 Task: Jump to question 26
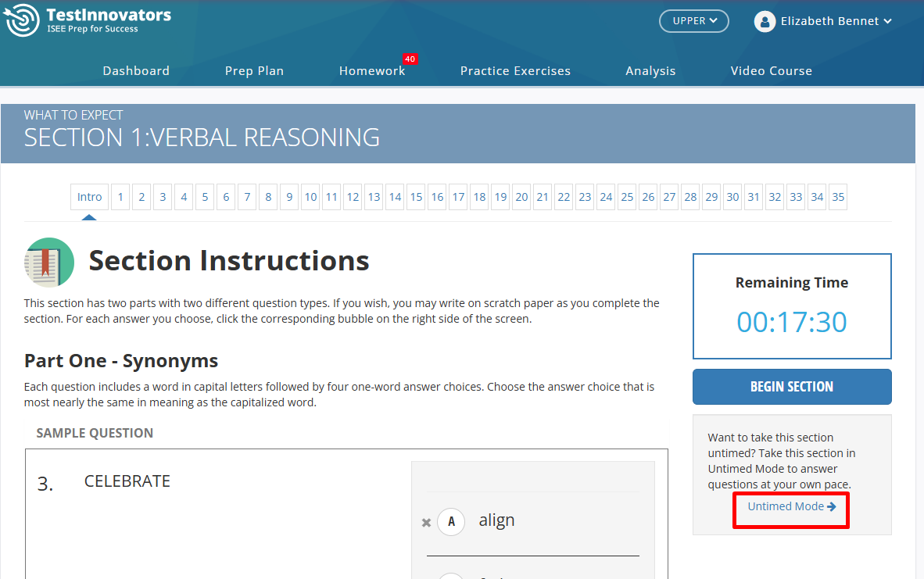[x=648, y=197]
